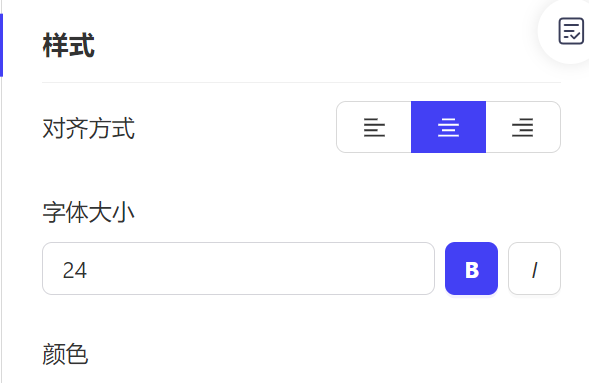Viewport: 589px width, 383px height.
Task: Click the 样式 section heading
Action: (68, 45)
